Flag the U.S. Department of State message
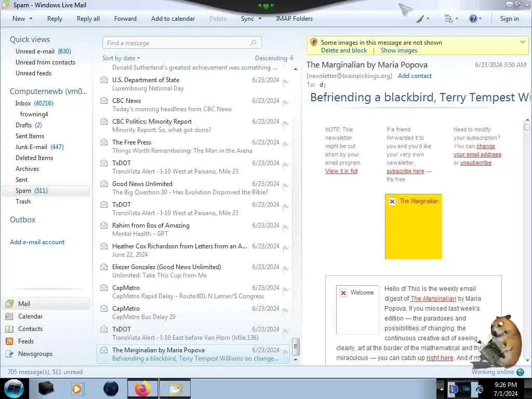This screenshot has height=399, width=532. 286,83
